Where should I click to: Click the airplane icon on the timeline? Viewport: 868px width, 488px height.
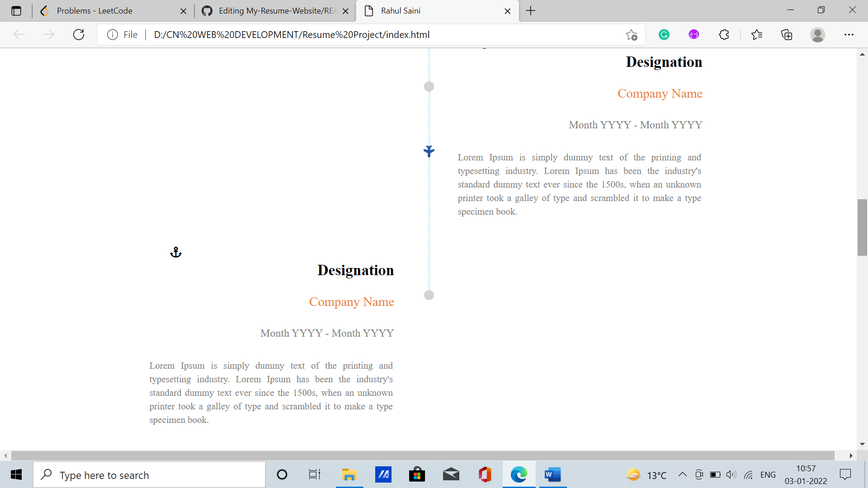[429, 151]
